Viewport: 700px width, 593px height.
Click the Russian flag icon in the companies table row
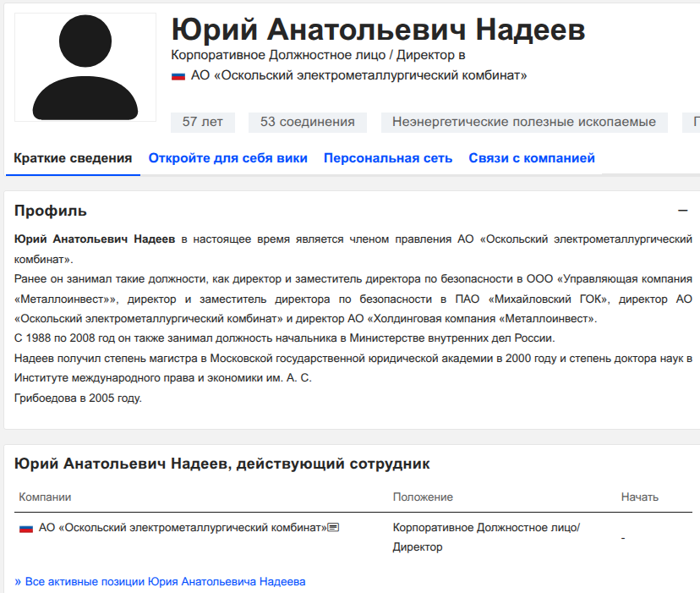coord(26,528)
